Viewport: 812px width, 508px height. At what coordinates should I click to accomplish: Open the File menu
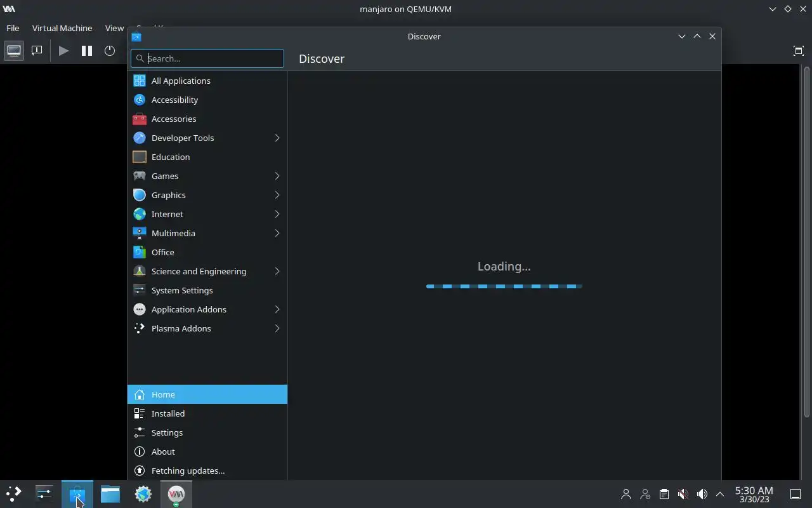point(13,28)
